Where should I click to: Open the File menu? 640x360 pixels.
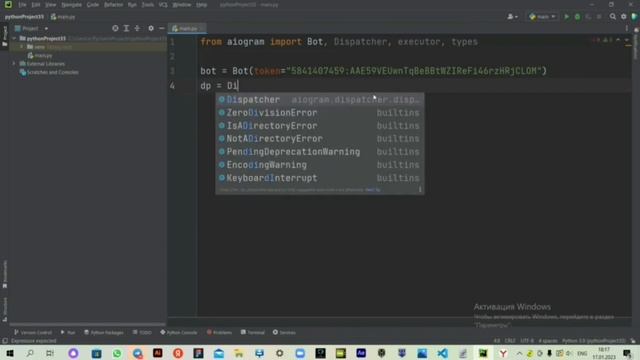[22, 5]
